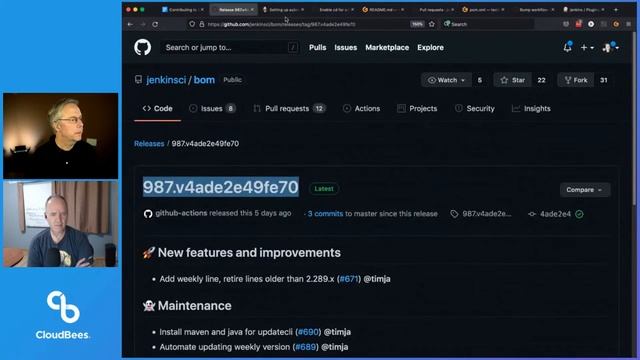Open the bom repository link

pos(204,80)
